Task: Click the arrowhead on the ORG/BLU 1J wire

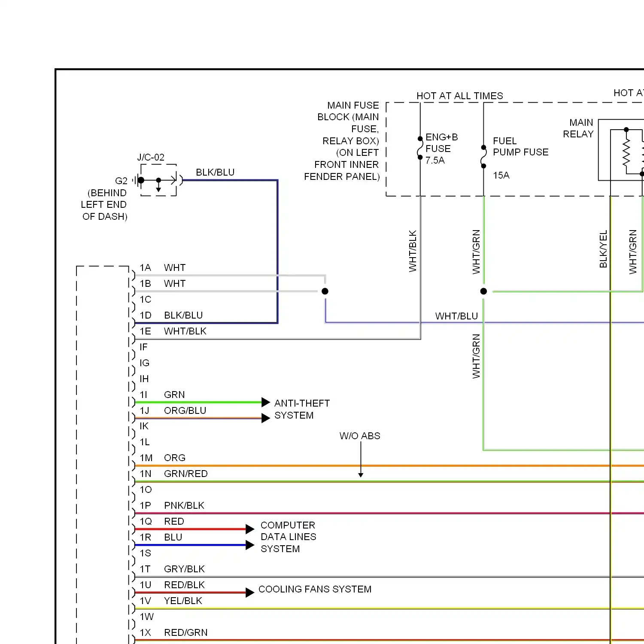Action: [266, 418]
